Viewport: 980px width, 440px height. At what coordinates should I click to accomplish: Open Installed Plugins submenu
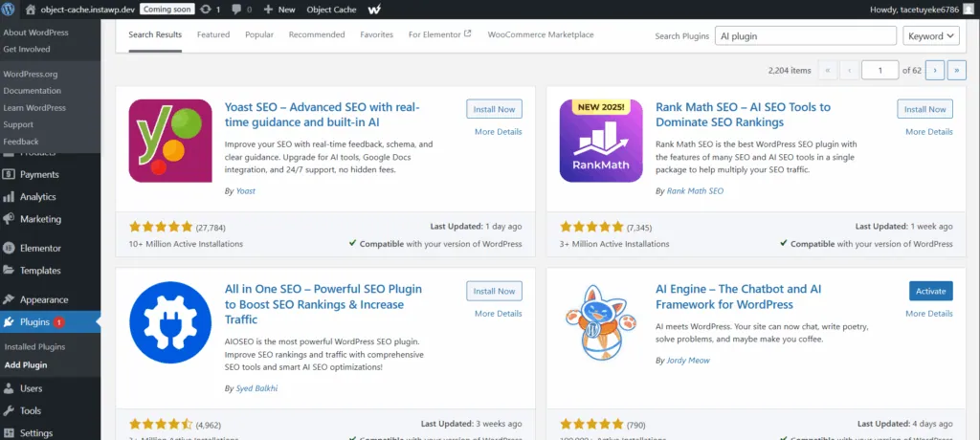point(34,347)
